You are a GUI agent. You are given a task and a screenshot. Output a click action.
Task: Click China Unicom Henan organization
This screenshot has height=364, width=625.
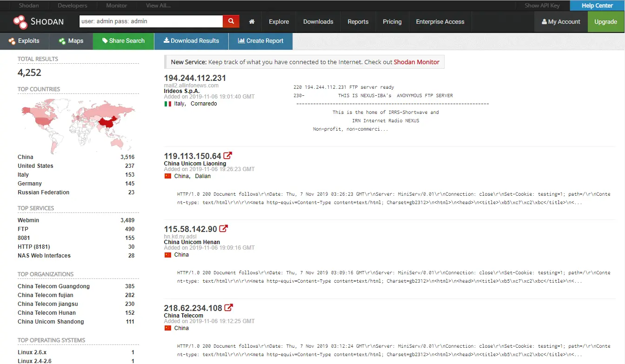[192, 242]
